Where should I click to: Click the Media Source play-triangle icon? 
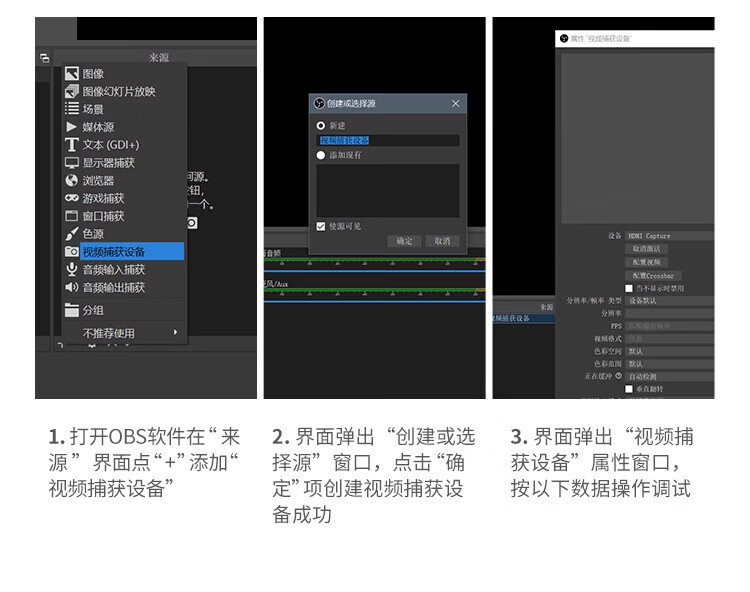(72, 127)
